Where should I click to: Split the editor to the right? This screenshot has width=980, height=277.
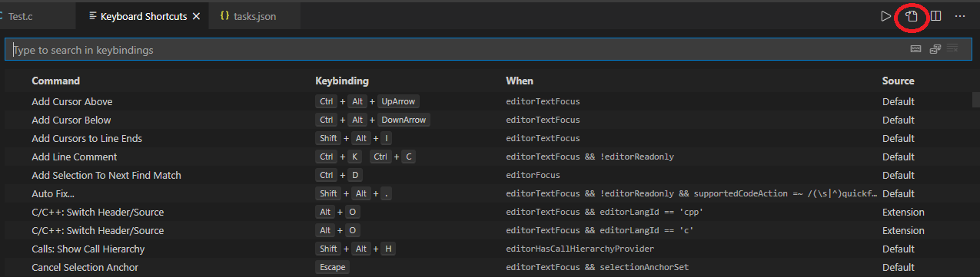(936, 16)
